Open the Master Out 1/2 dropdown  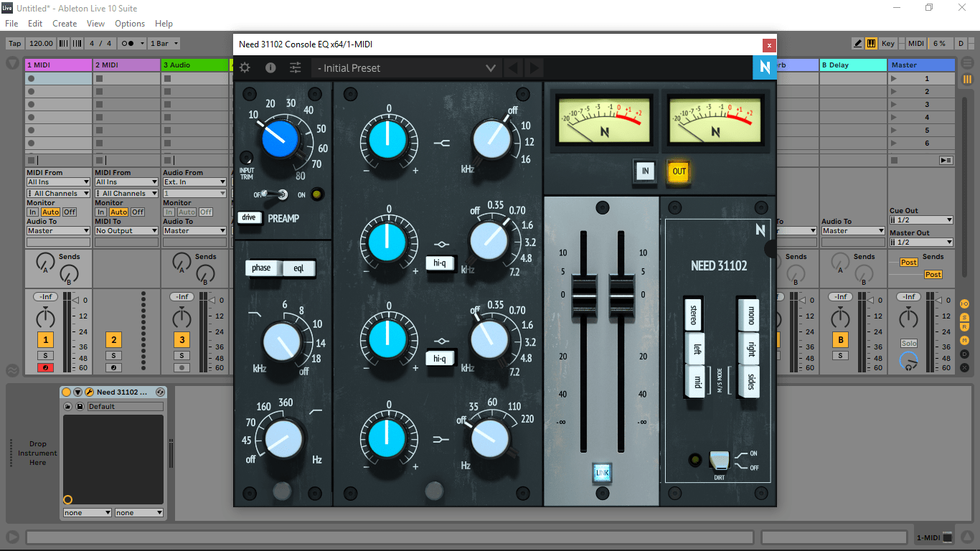921,242
